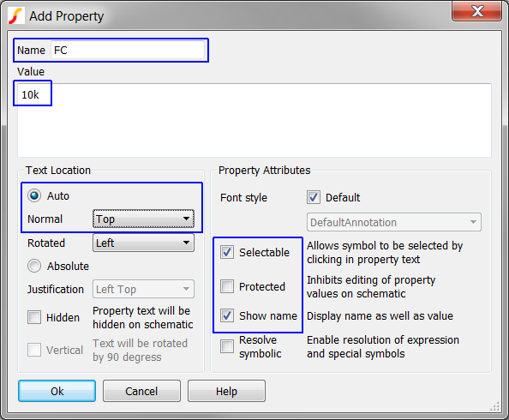Open the Justification dropdown showing Left Top
This screenshot has width=509, height=420.
(143, 289)
